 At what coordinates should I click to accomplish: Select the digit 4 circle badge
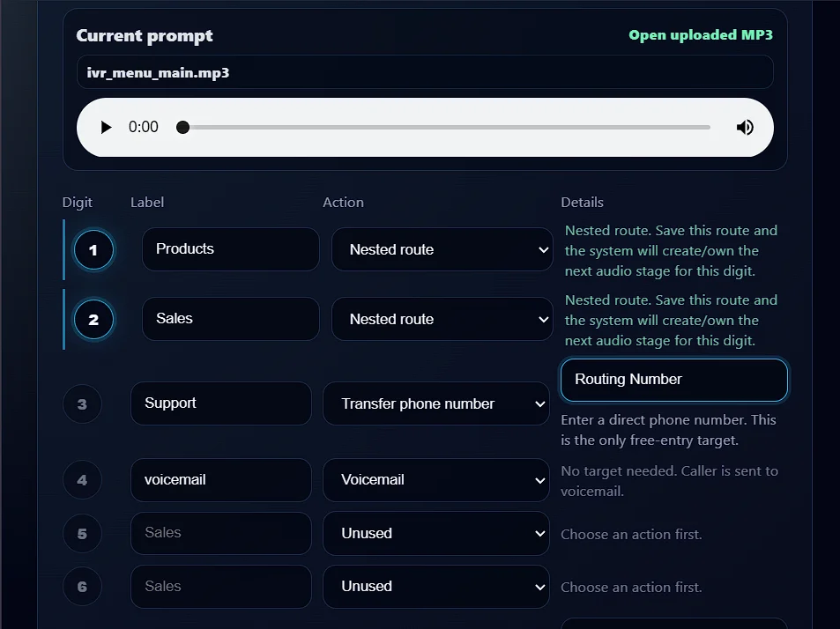coord(82,480)
